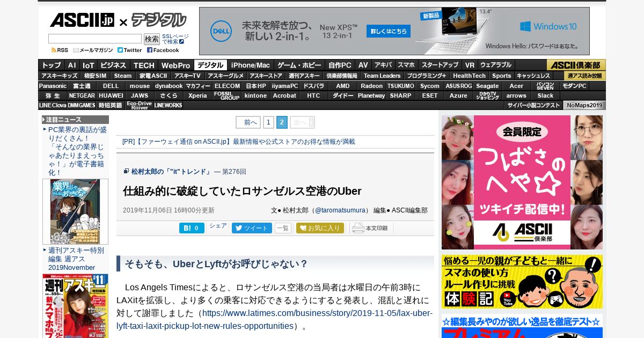Image resolution: width=644 pixels, height=338 pixels.
Task: Open the 編集長みやのが欲しい逸品 banner
Action: [x=522, y=326]
